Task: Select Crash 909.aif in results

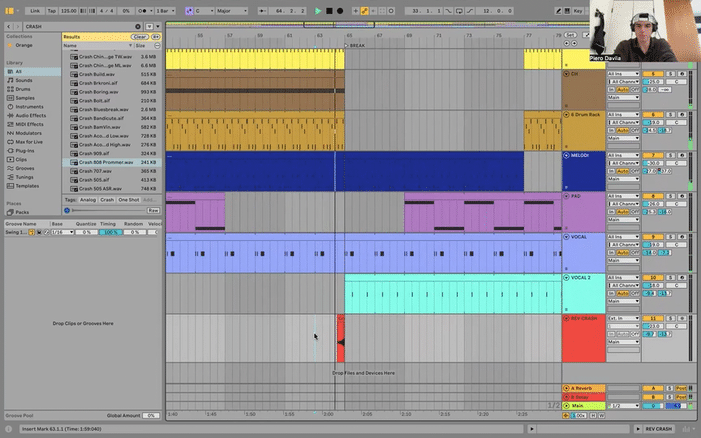Action: 112,153
